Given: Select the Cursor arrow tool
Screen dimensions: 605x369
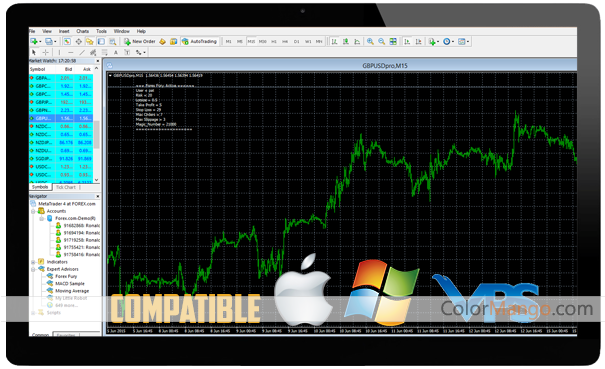Looking at the screenshot, I should pos(34,52).
